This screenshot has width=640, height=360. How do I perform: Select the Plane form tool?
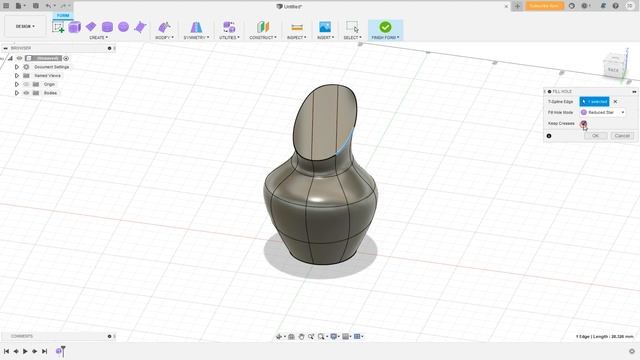(x=91, y=27)
